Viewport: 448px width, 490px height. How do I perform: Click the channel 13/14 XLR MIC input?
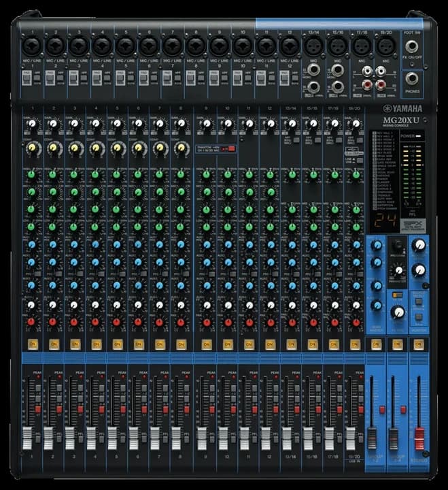pyautogui.click(x=313, y=46)
